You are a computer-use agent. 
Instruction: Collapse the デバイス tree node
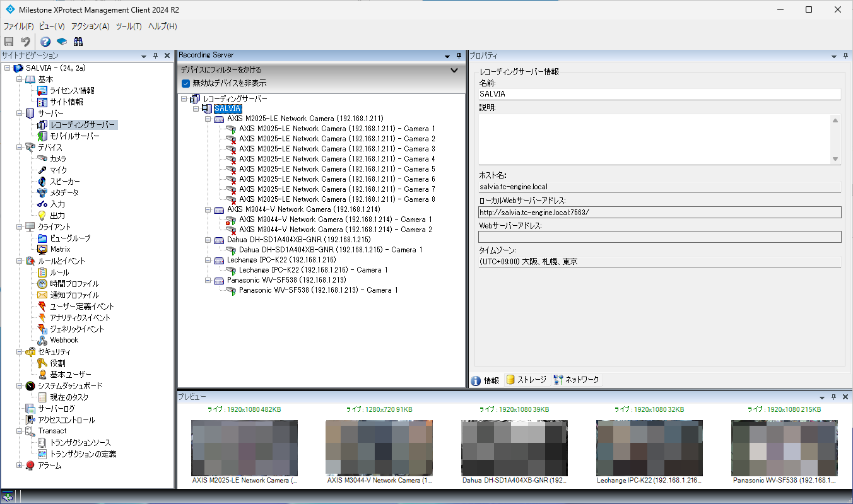(20, 148)
